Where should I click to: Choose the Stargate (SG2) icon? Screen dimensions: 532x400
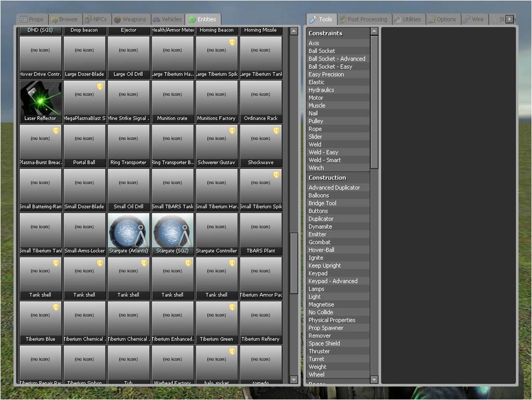coord(172,233)
